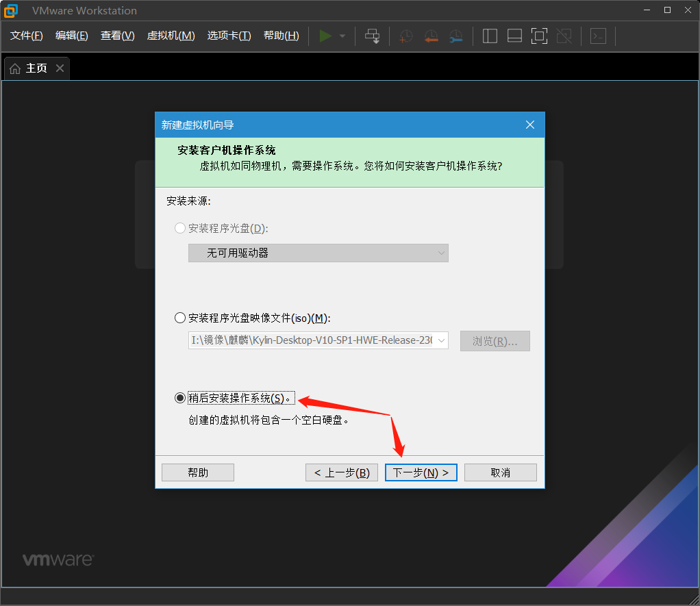Switch to the 主页 tab
Viewport: 700px width, 606px height.
36,68
